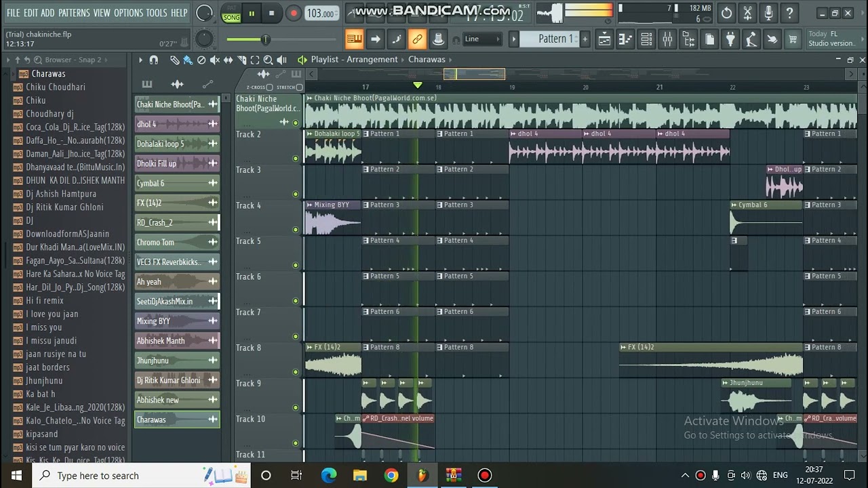Viewport: 868px width, 488px height.
Task: Open the project picker copy icon
Action: (709, 39)
